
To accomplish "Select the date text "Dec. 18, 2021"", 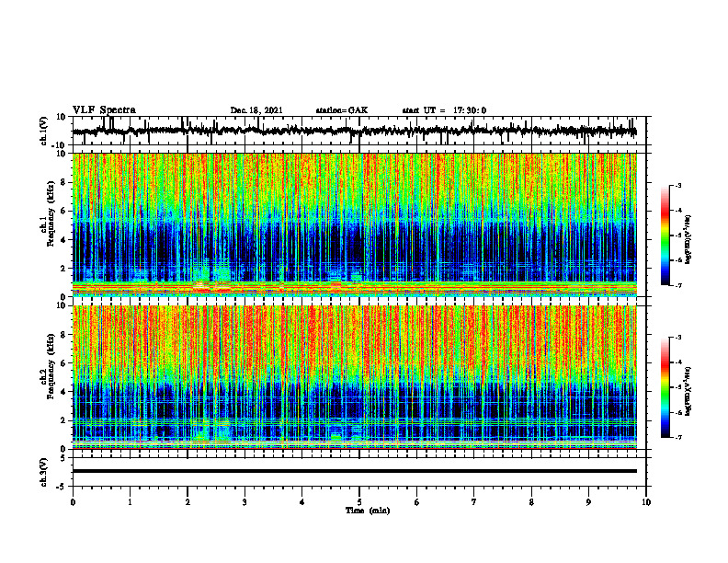I will [x=256, y=110].
